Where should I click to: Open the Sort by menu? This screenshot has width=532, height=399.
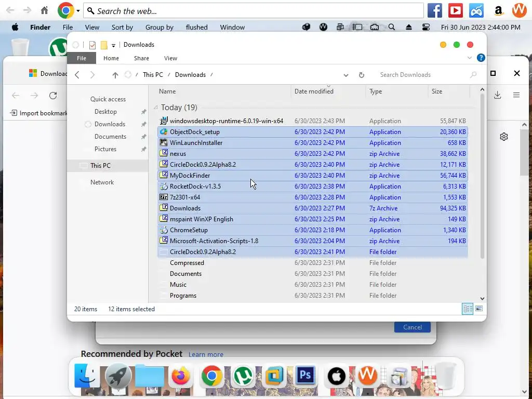pos(122,27)
